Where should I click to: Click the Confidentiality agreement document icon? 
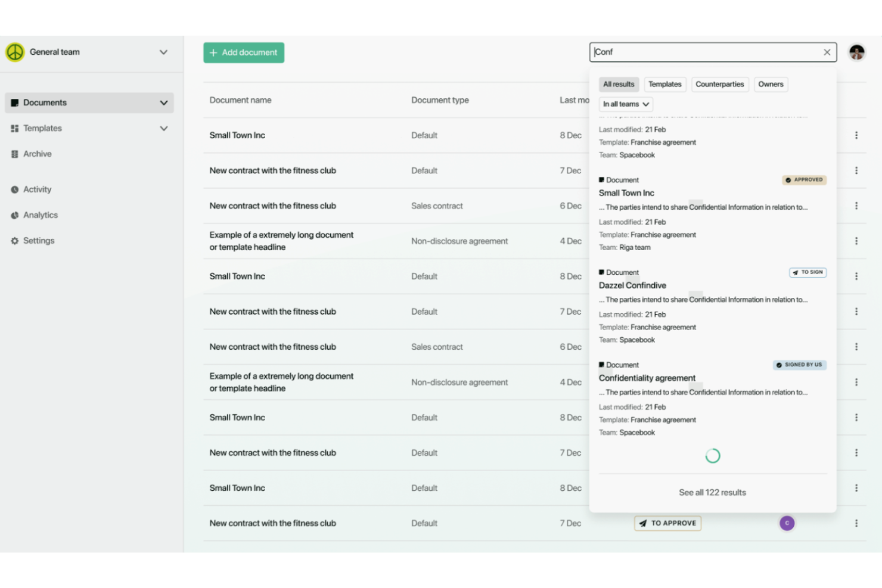pos(602,365)
